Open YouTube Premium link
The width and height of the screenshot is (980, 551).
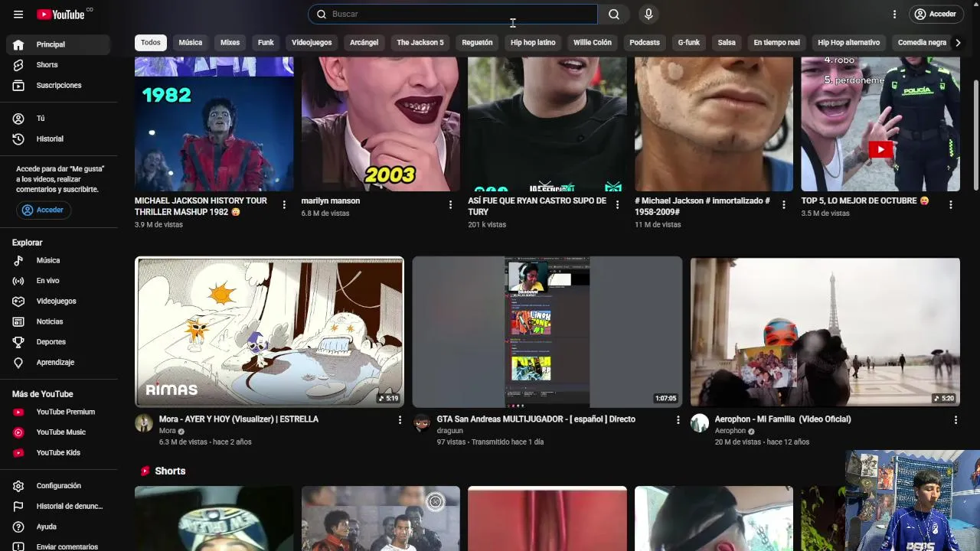[59, 412]
